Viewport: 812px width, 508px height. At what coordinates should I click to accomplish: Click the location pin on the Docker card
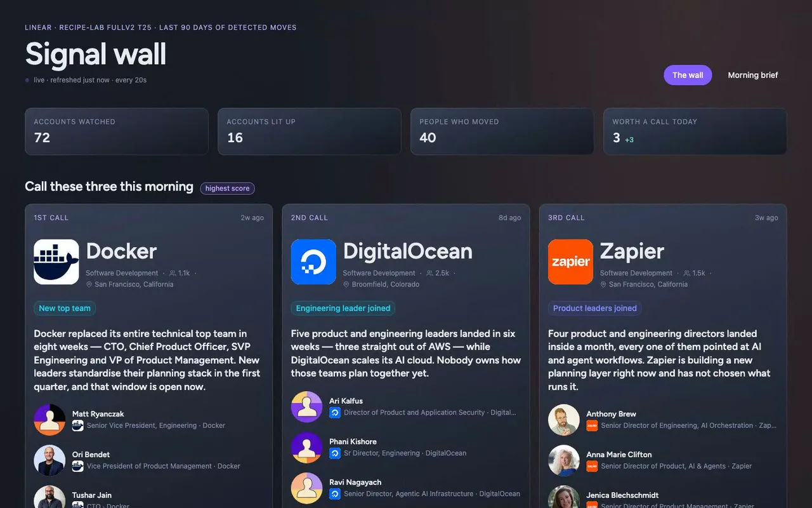click(89, 284)
